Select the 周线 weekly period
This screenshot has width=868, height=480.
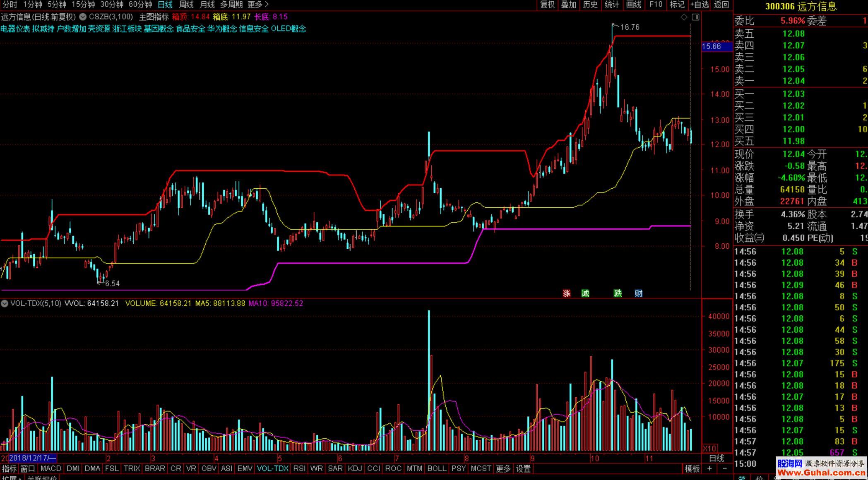186,5
